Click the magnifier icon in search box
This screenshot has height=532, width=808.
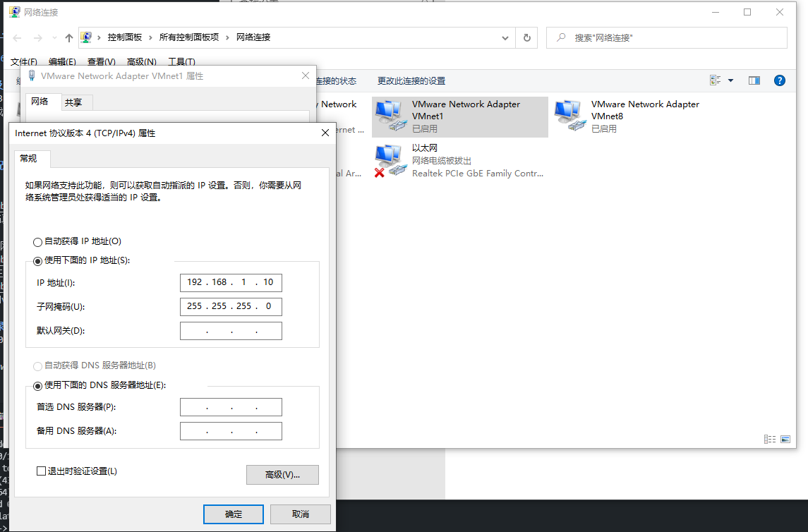tap(561, 37)
